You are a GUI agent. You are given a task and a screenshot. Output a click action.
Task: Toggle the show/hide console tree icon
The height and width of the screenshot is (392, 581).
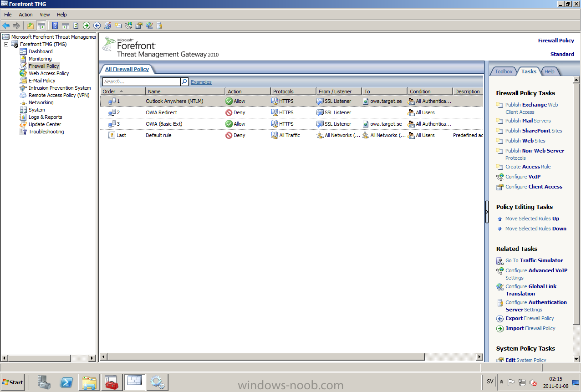[41, 26]
